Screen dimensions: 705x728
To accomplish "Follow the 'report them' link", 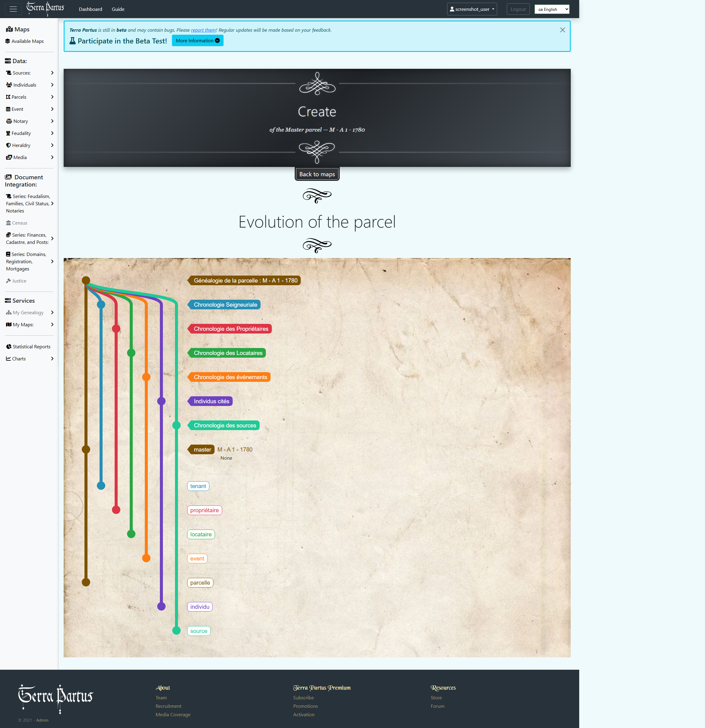I will click(x=203, y=30).
